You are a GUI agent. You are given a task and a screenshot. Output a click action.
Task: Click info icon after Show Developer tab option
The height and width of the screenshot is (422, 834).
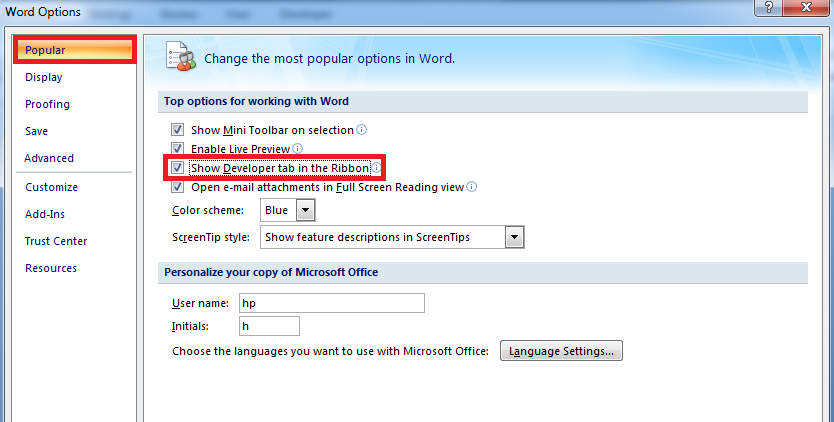coord(376,168)
